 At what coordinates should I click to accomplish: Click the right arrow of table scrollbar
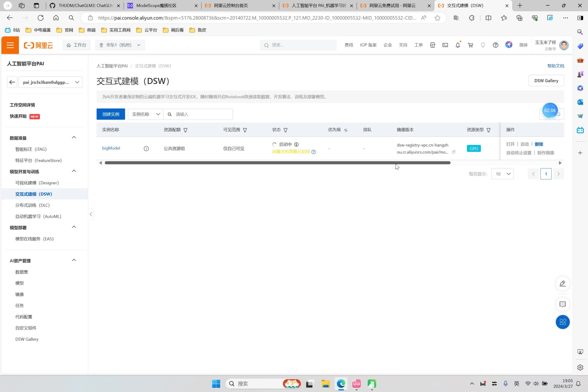(x=560, y=163)
